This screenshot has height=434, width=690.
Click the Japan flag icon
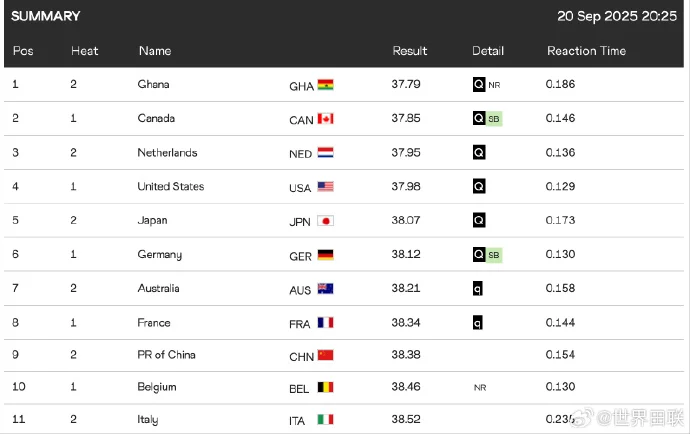(325, 221)
